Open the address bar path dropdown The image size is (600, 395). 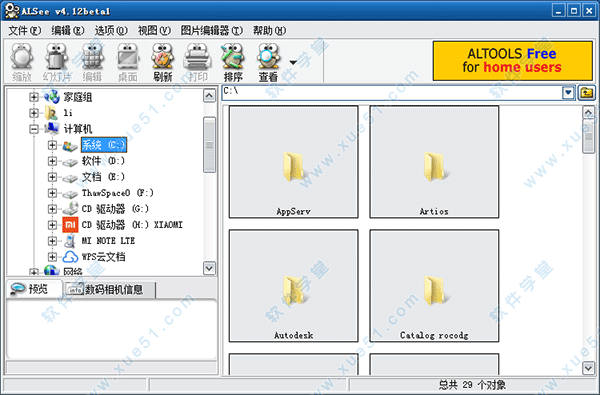coord(569,93)
